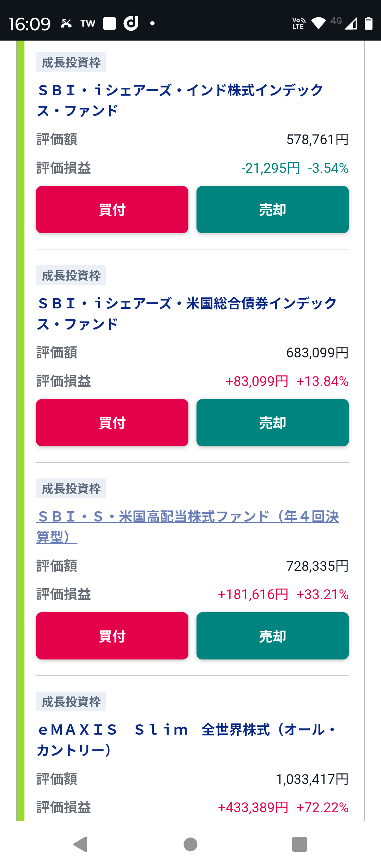The width and height of the screenshot is (381, 868).
Task: Tap the VoLTE indicator icon
Action: [298, 23]
